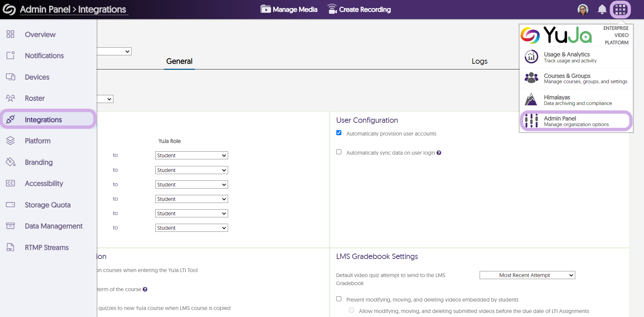The width and height of the screenshot is (644, 317).
Task: Open the fifth YuJa Role Student dropdown
Action: pyautogui.click(x=192, y=213)
